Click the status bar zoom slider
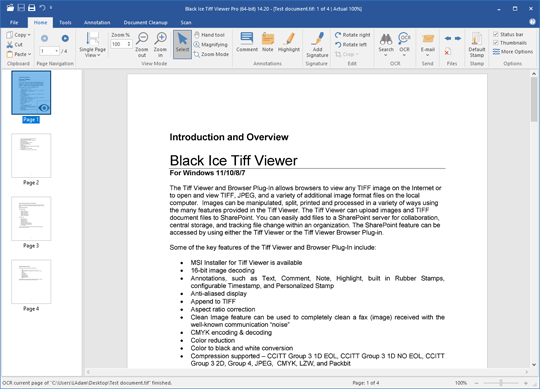The image size is (540, 389). (x=501, y=383)
